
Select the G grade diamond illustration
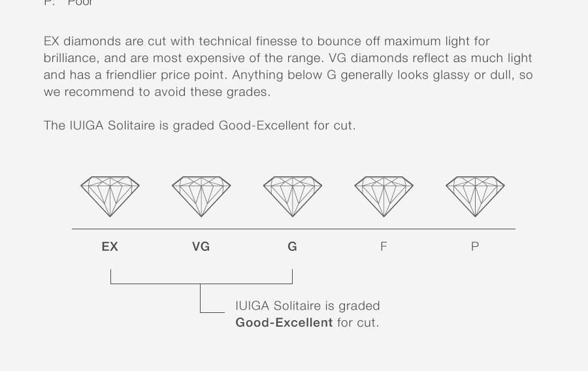coord(293,197)
